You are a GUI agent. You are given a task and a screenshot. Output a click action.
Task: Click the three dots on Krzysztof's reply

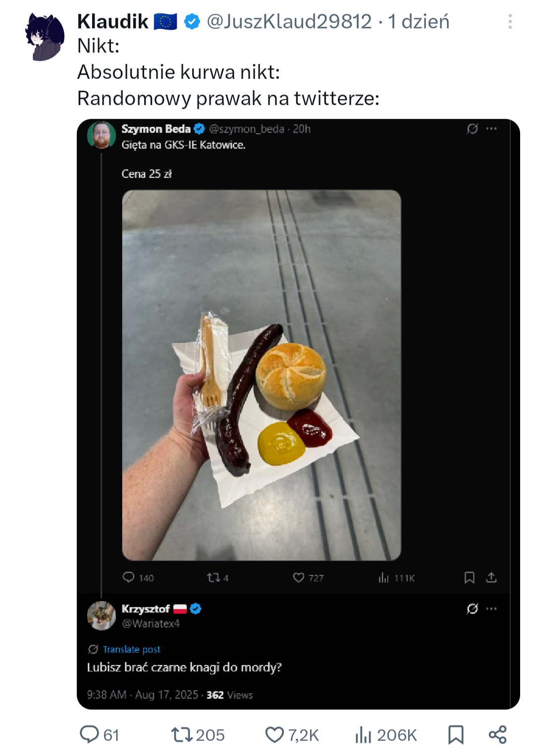(491, 608)
